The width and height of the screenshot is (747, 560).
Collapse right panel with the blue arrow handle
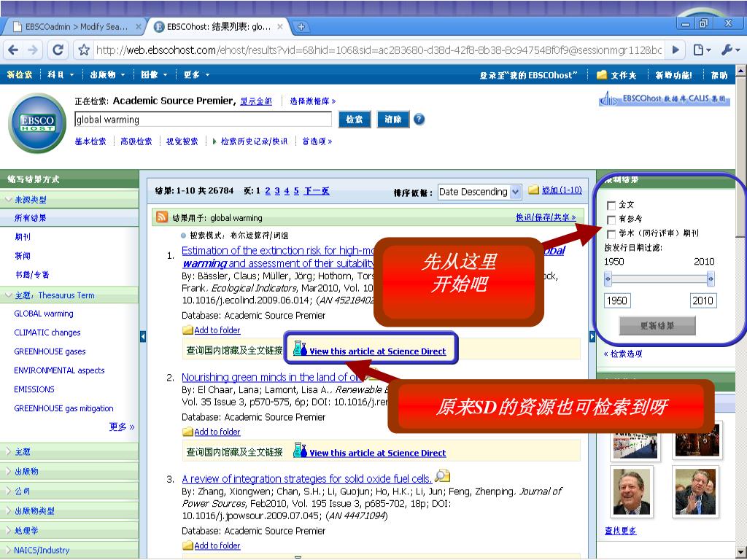tap(592, 337)
